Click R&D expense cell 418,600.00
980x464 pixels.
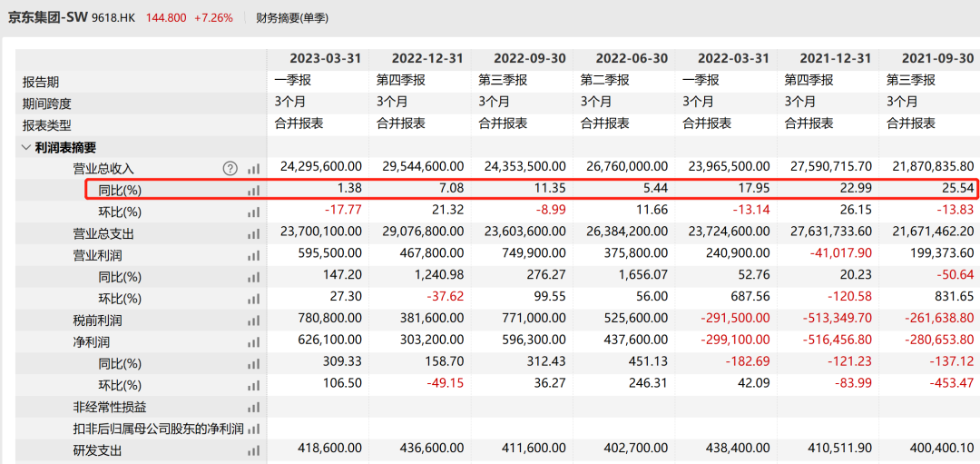pos(328,449)
